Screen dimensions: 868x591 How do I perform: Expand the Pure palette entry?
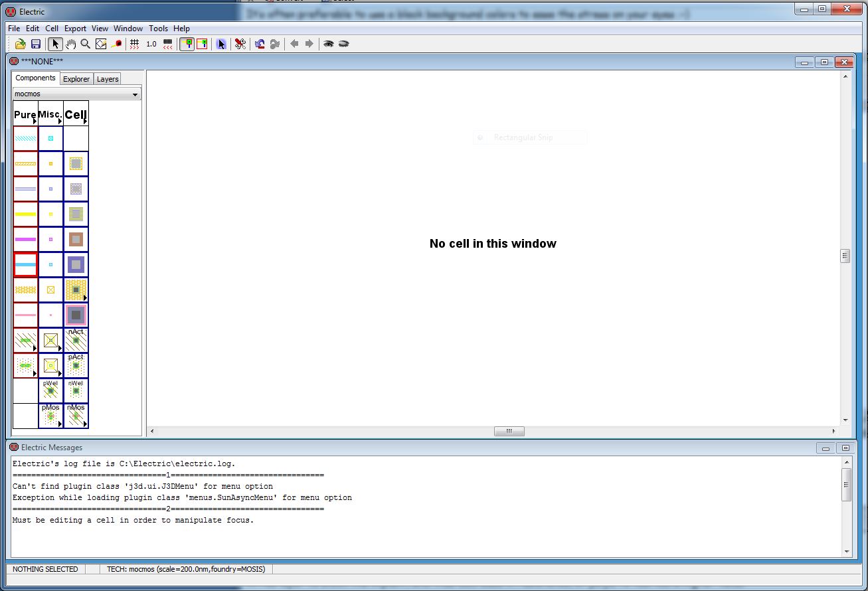tap(25, 114)
